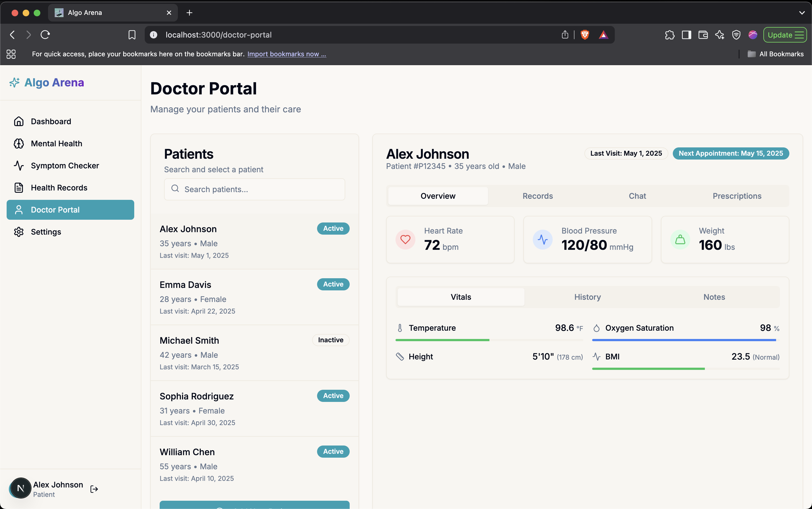
Task: Expand the tab search chevron at top right
Action: (802, 13)
